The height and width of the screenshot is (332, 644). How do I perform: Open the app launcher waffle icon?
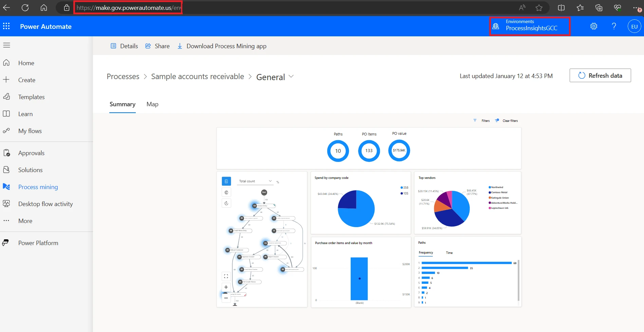pyautogui.click(x=6, y=26)
